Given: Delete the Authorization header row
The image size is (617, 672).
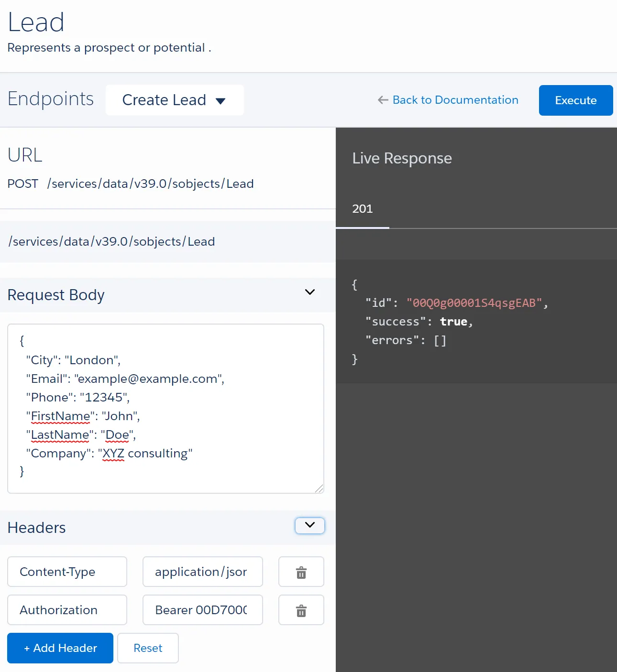Looking at the screenshot, I should [301, 610].
